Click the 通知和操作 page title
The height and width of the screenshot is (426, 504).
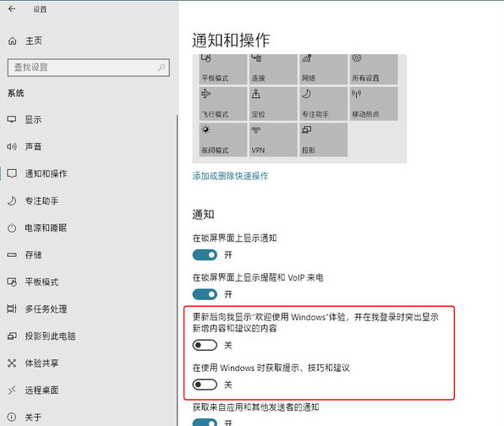(x=231, y=41)
